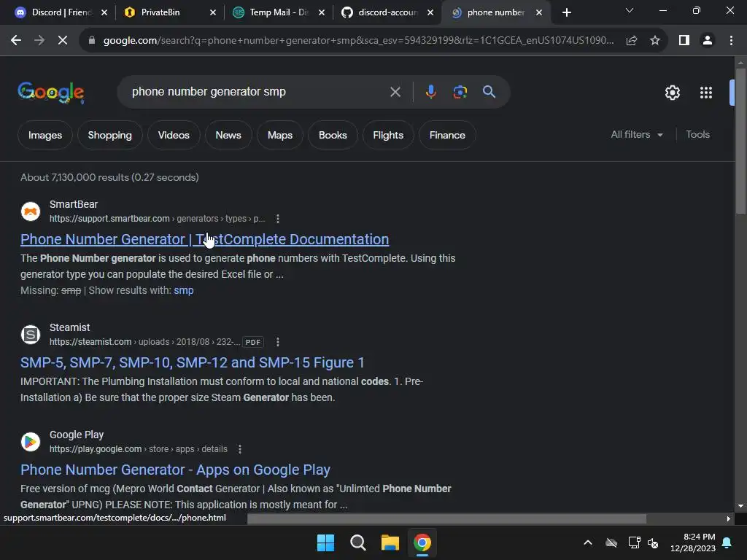Open Chrome three-dot menu
Screen dimensions: 747x560
(731, 41)
